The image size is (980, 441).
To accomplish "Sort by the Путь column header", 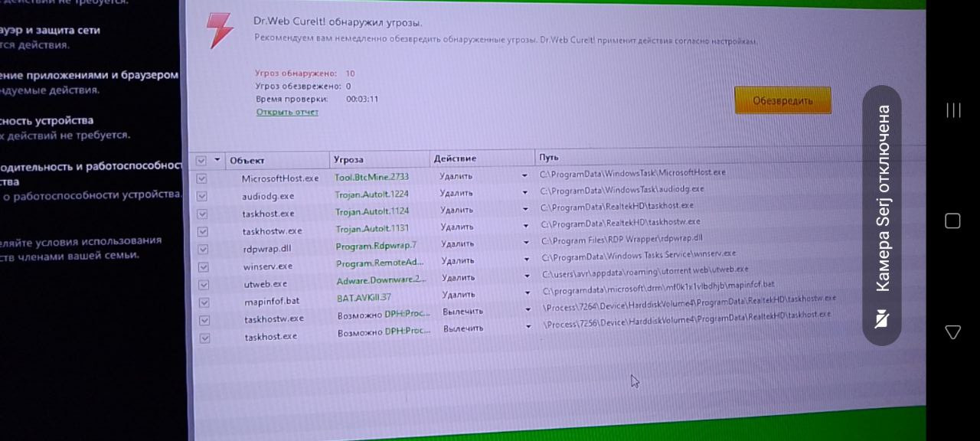I will [x=549, y=157].
